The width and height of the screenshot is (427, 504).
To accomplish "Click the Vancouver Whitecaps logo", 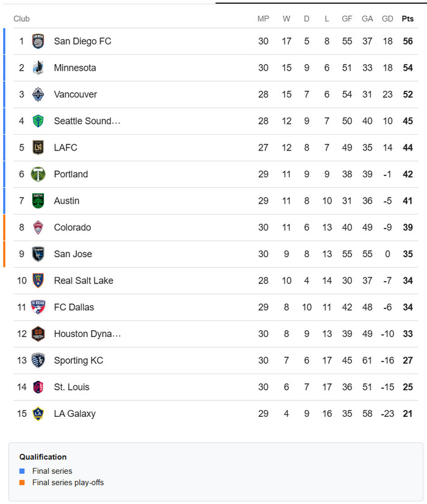I will (x=38, y=94).
